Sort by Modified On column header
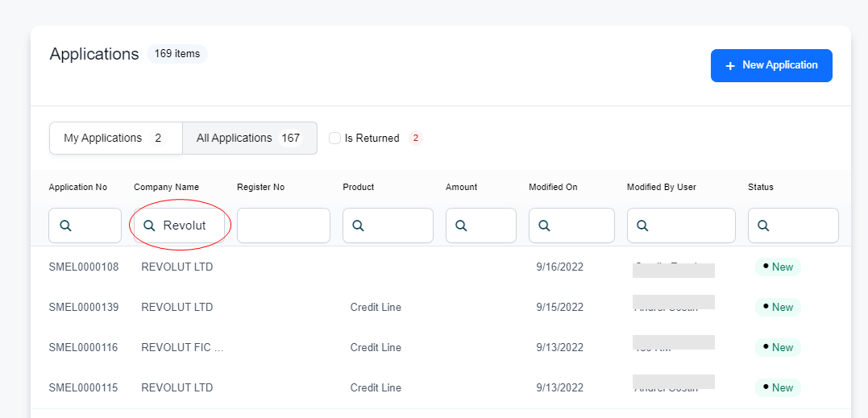Screen dimensions: 868x418 pyautogui.click(x=553, y=187)
